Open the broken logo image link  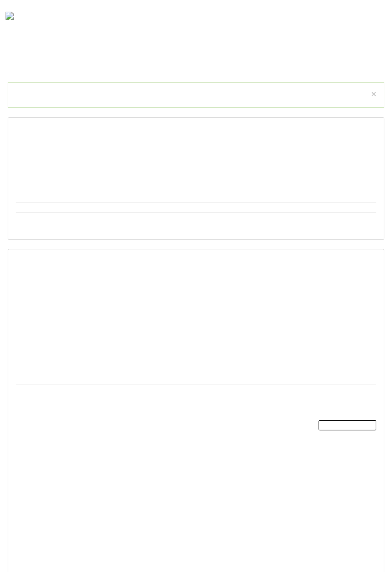(10, 16)
